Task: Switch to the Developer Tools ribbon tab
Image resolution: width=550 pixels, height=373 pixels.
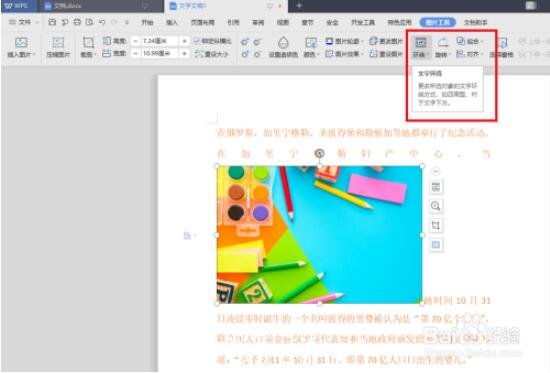Action: point(363,22)
